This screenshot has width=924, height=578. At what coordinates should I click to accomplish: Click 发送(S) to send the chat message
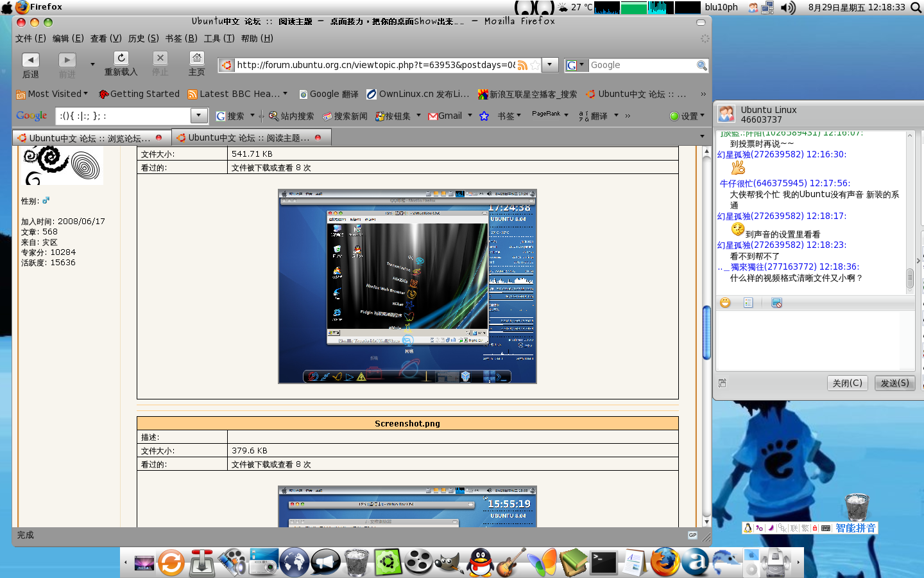tap(894, 383)
